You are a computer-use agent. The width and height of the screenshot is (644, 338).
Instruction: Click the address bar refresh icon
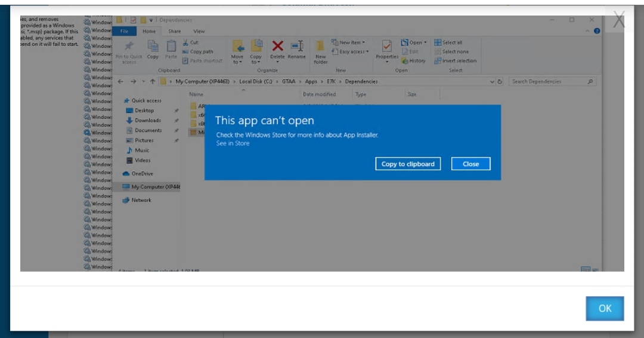500,81
